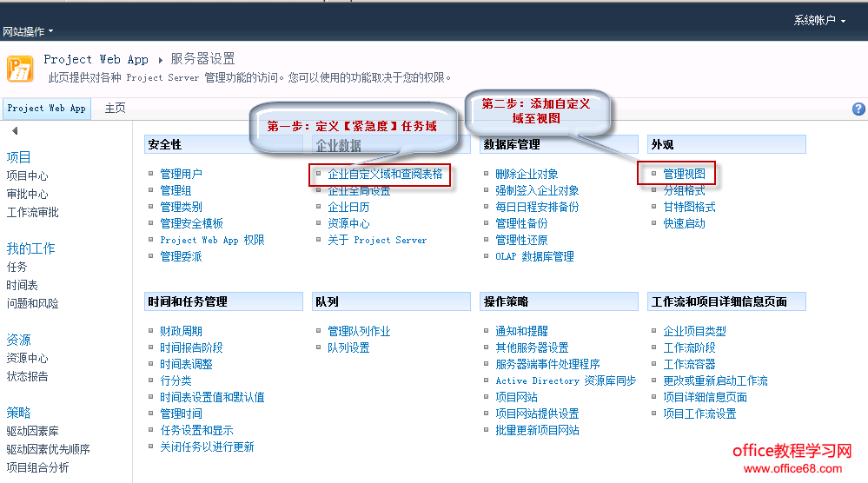Open the 工作流阶段 link

(x=689, y=347)
